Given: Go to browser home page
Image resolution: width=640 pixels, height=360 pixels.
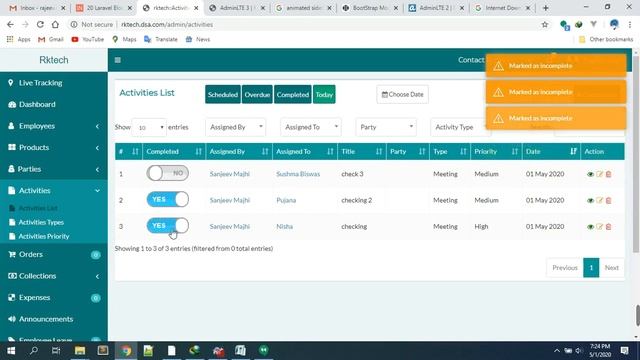Looking at the screenshot, I should pos(55,24).
